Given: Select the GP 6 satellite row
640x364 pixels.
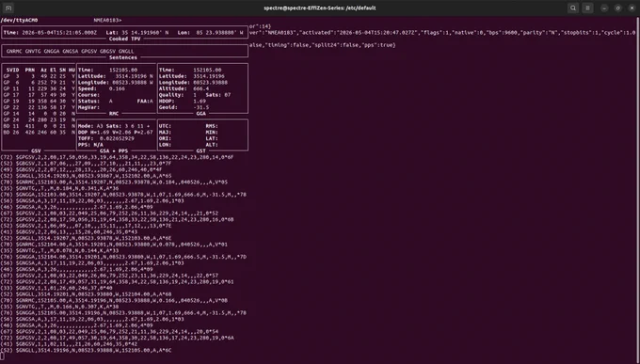Looking at the screenshot, I should click(x=40, y=83).
